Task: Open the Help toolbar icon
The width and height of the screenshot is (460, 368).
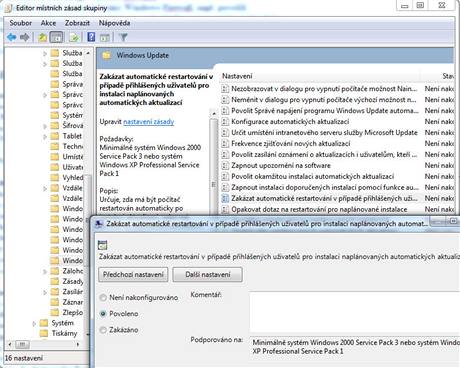Action: (91, 37)
